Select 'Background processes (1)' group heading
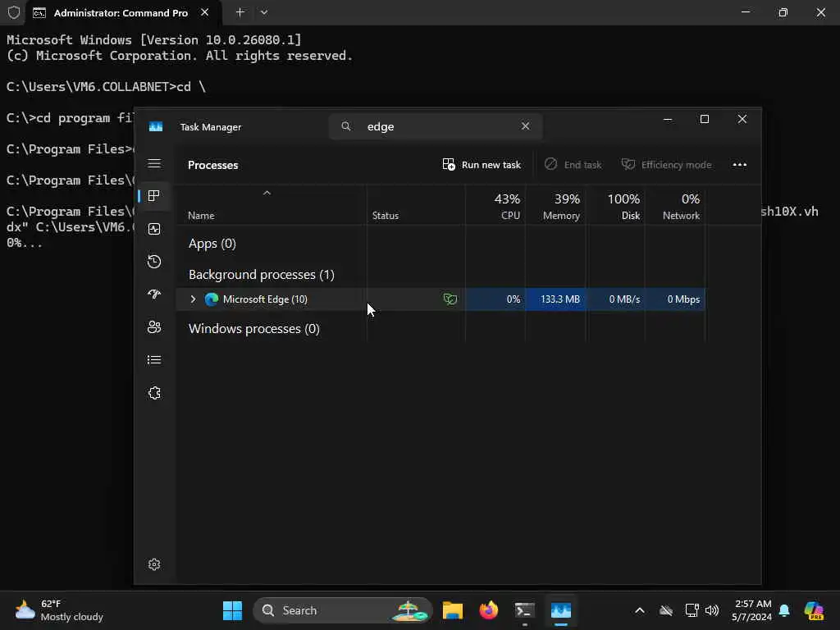This screenshot has width=840, height=630. pos(262,275)
